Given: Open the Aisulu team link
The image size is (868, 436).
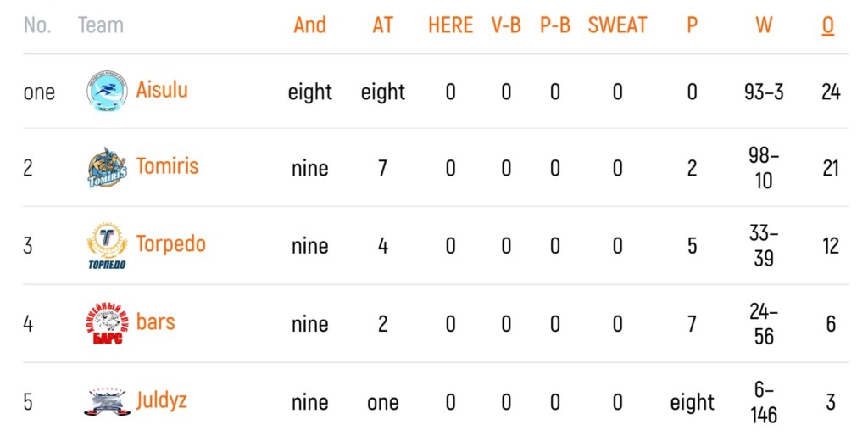Looking at the screenshot, I should coord(162,90).
